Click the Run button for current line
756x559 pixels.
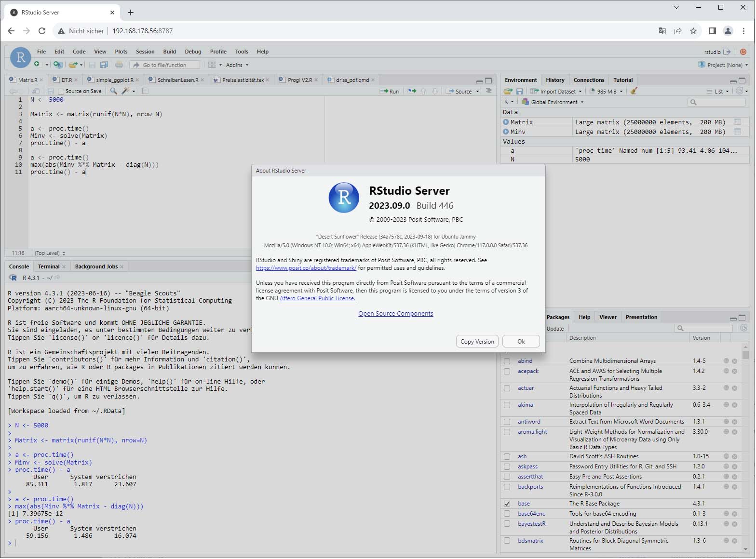point(390,91)
